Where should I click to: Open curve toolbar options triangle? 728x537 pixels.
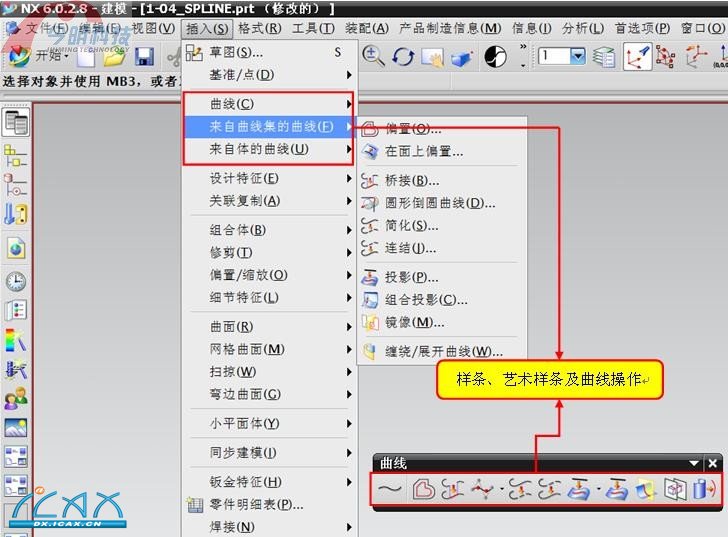694,463
